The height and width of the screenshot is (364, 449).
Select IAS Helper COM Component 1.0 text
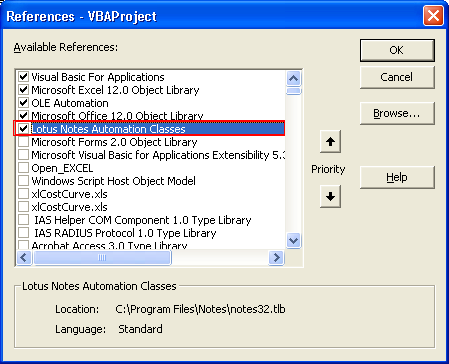click(x=143, y=220)
